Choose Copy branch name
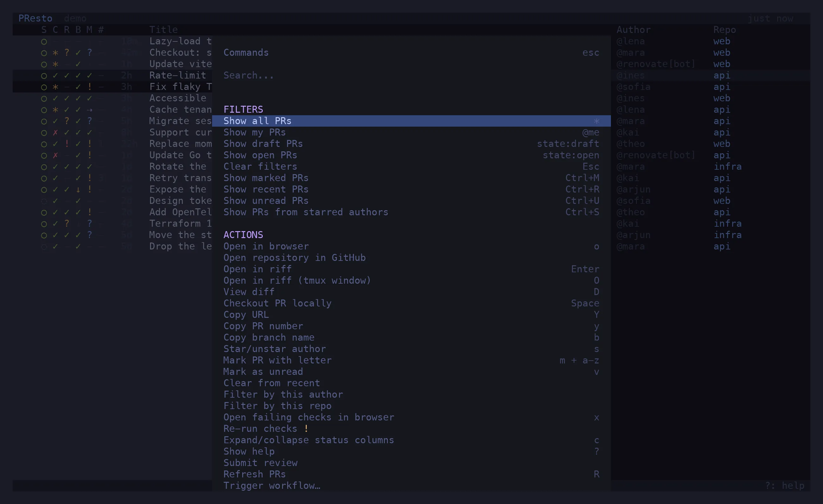The height and width of the screenshot is (504, 823). [x=411, y=337]
